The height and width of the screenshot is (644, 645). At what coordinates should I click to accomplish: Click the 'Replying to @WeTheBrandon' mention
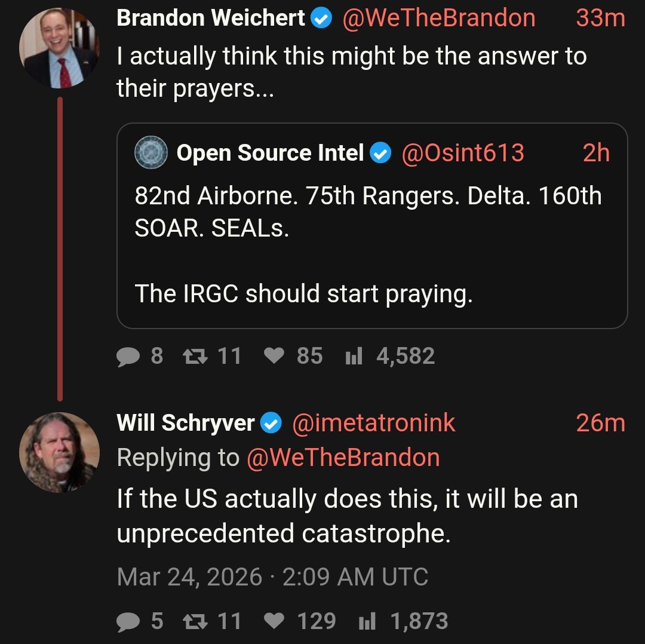click(343, 458)
